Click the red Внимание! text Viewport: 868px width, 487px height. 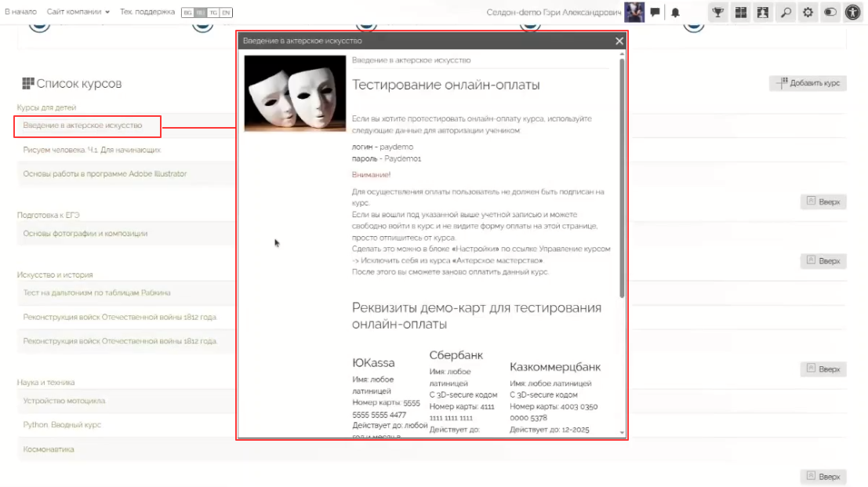[x=371, y=174]
